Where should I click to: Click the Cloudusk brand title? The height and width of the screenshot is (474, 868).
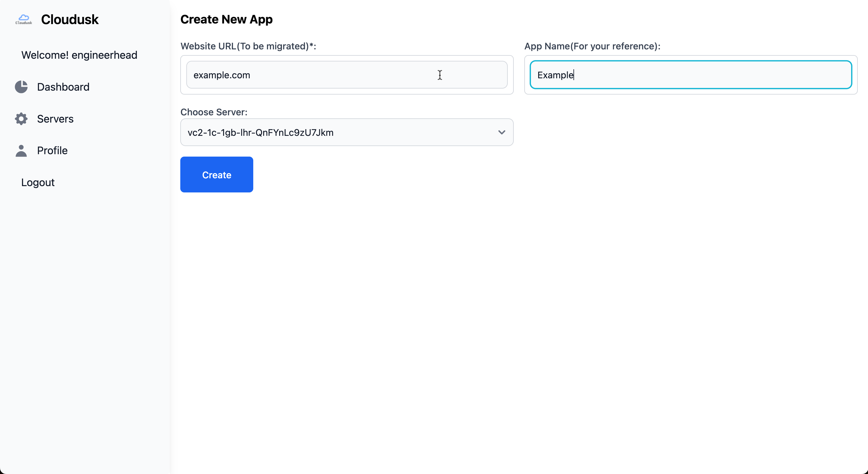(70, 20)
